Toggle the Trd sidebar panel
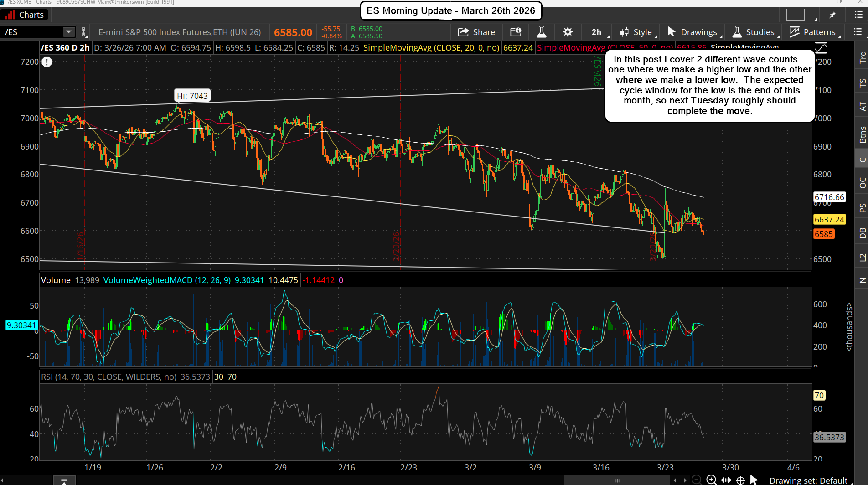 862,57
